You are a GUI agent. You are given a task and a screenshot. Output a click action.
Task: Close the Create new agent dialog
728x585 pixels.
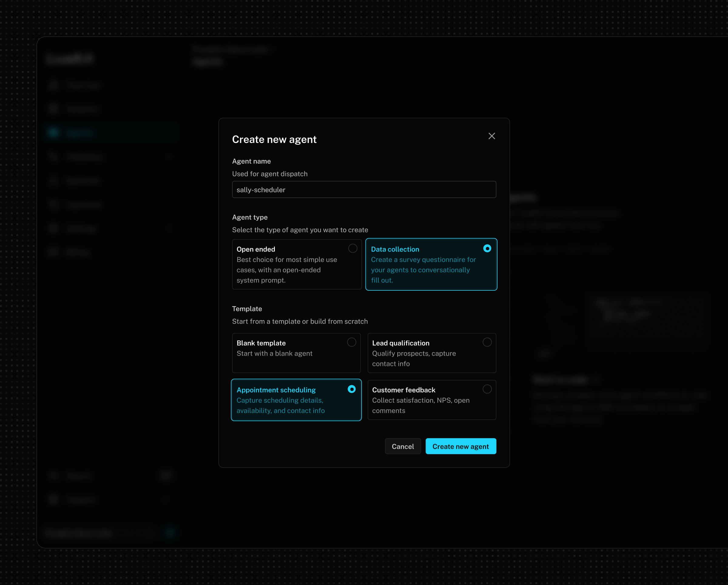pyautogui.click(x=492, y=136)
